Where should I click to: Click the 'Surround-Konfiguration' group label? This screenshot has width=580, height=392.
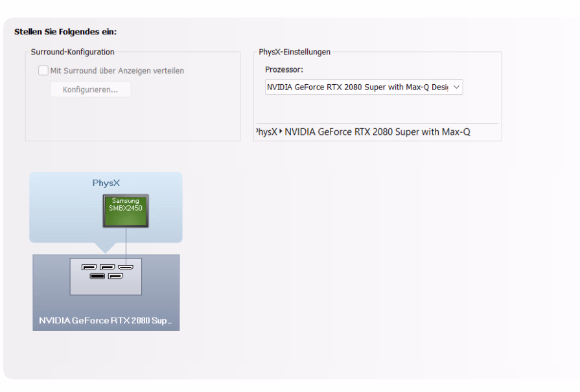point(73,52)
